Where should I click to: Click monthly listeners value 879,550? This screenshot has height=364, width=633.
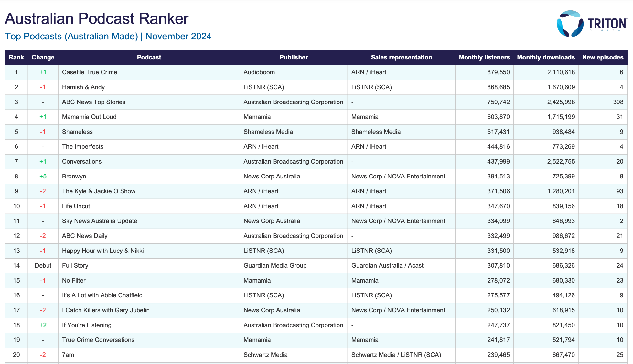tap(499, 72)
